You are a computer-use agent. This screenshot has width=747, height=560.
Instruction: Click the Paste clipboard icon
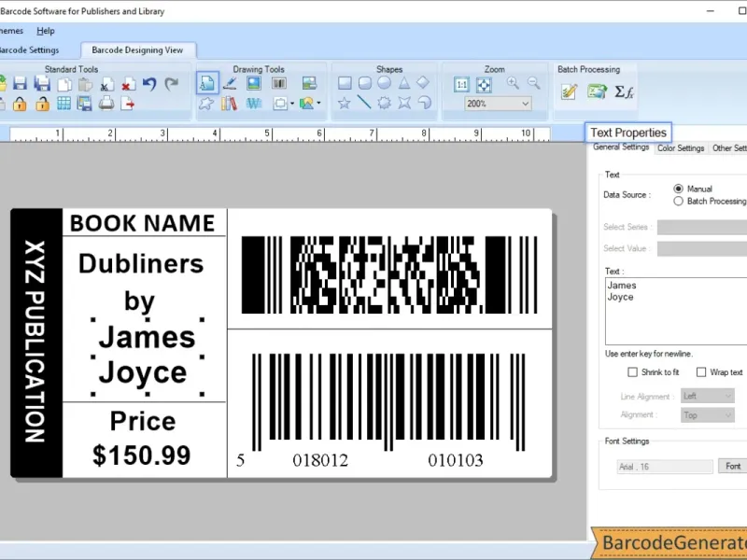(85, 84)
